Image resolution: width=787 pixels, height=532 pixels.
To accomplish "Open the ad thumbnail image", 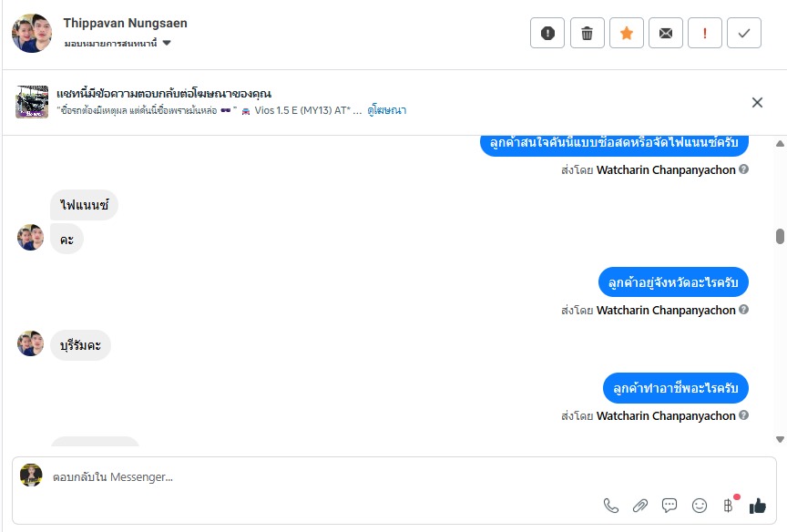I will pos(32,102).
